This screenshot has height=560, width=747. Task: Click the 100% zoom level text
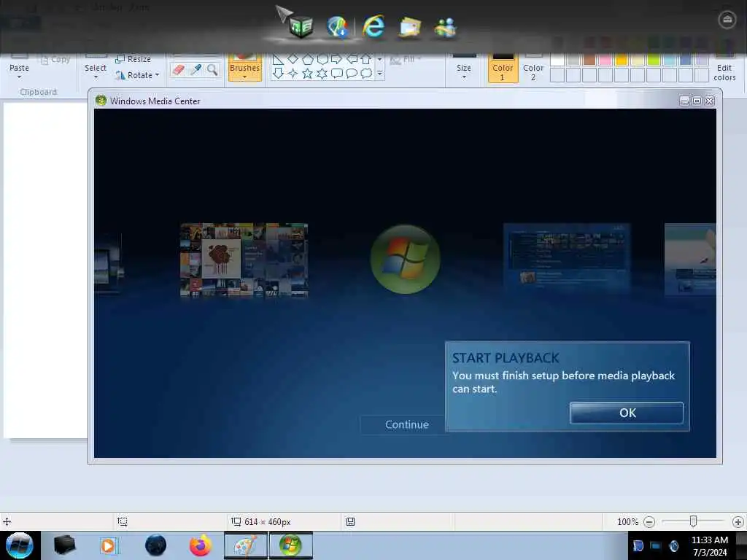coord(627,522)
